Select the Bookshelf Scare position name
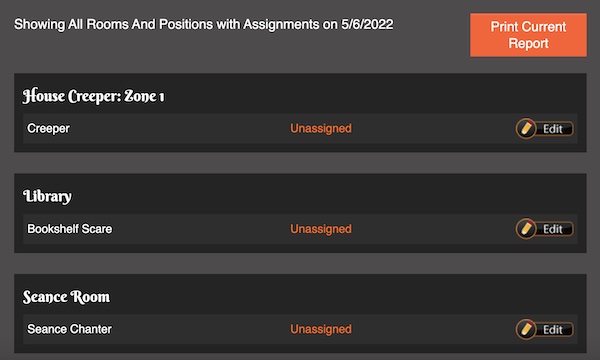 pyautogui.click(x=70, y=229)
